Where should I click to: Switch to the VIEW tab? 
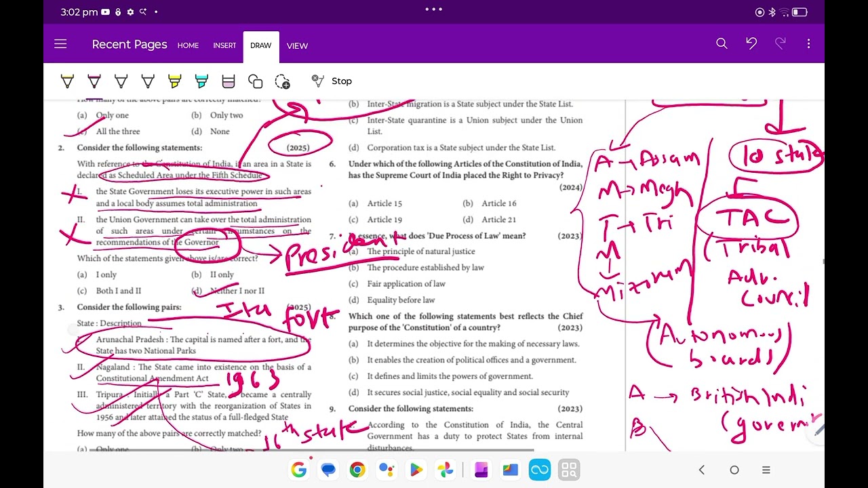297,45
